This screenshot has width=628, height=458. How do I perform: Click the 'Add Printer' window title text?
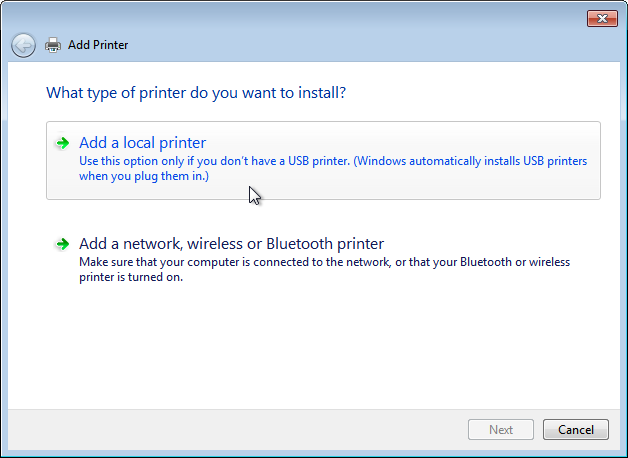click(x=98, y=45)
